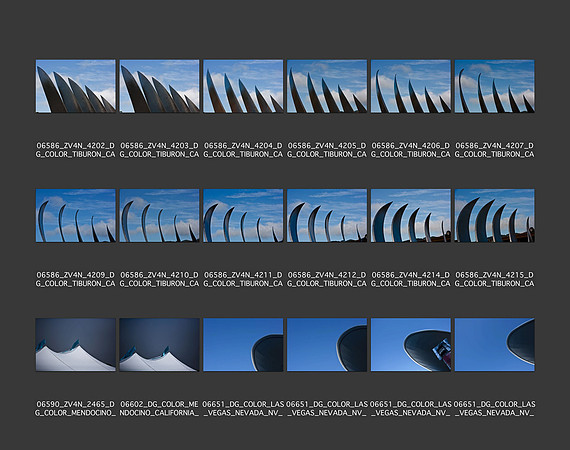570x450 pixels.
Task: Click the 06586_ZV4N_4215 filename label
Action: click(x=495, y=279)
